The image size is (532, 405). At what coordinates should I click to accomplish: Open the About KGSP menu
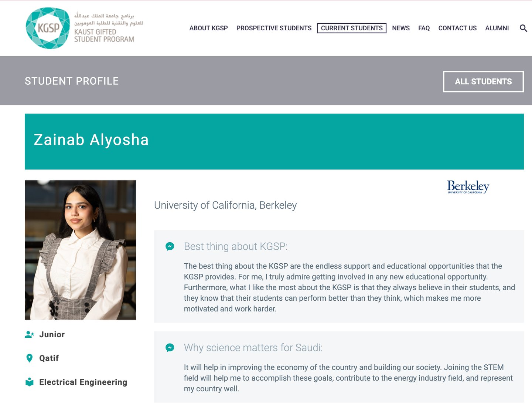[x=208, y=28]
